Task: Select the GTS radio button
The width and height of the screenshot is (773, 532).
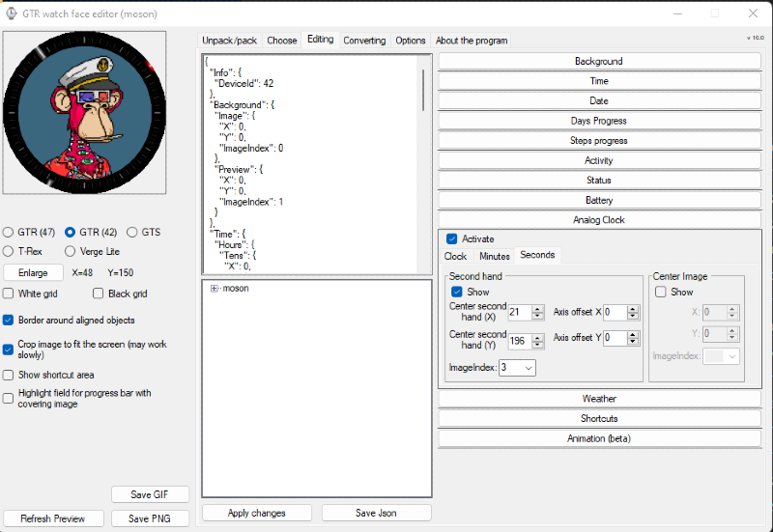Action: click(x=131, y=232)
